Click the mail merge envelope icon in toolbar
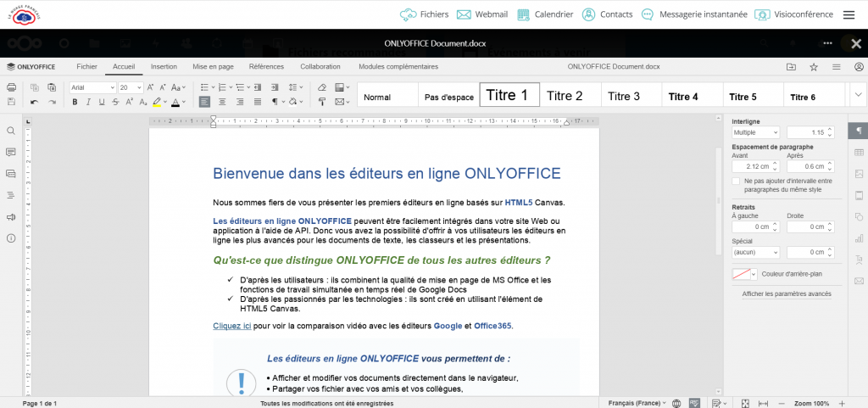Viewport: 868px width, 408px height. click(340, 102)
